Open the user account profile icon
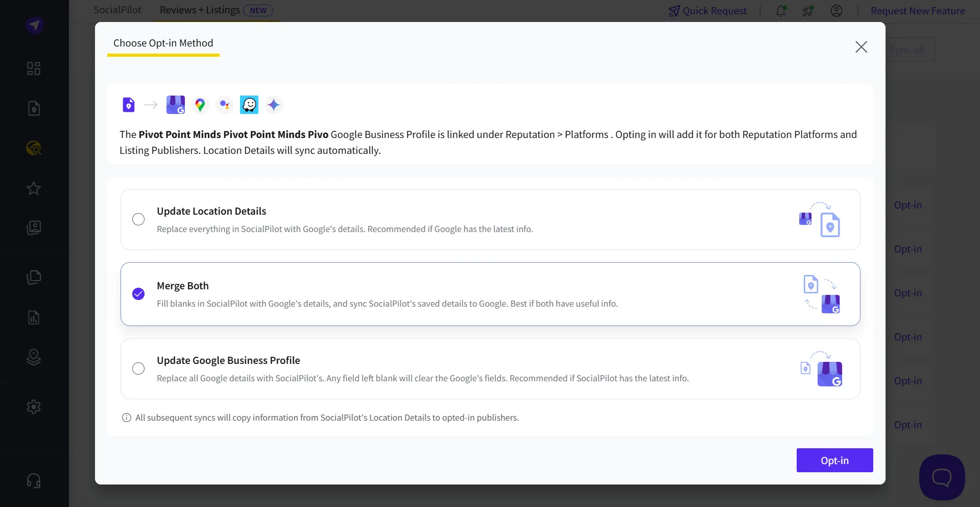 point(836,11)
